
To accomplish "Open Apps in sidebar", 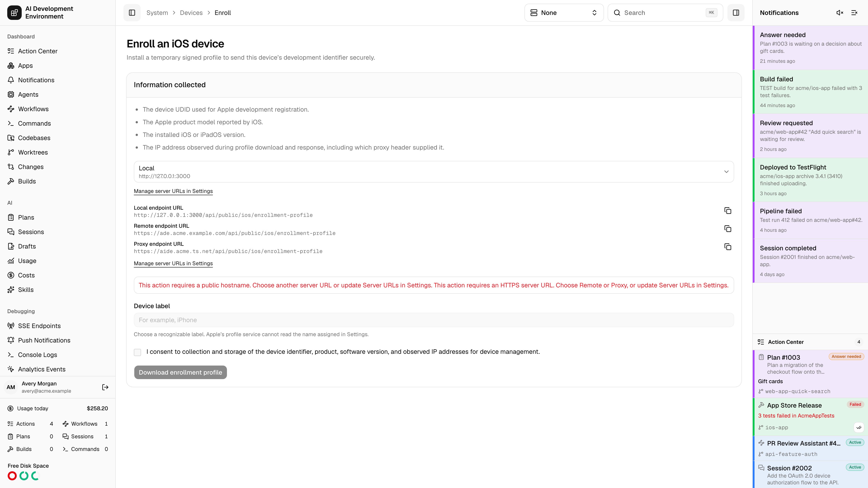I will (x=58, y=66).
